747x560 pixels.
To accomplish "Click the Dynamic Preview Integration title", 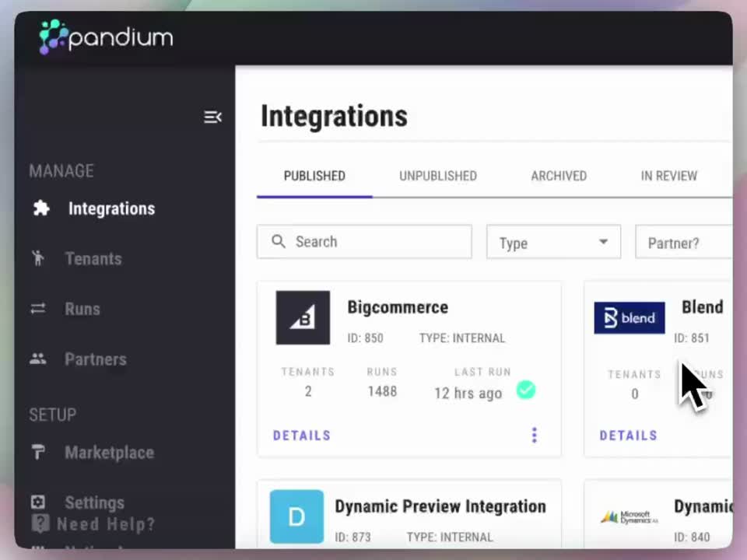I will tap(440, 506).
